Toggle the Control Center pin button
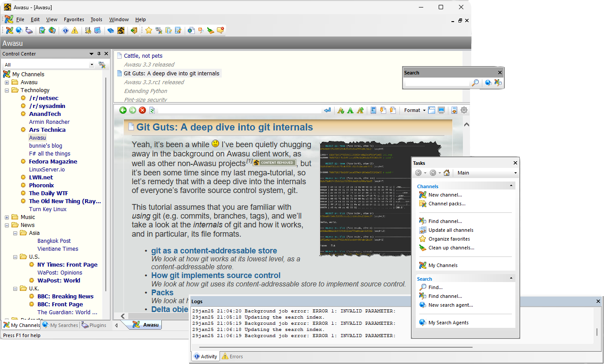Screen dimensions: 604x364 point(99,54)
